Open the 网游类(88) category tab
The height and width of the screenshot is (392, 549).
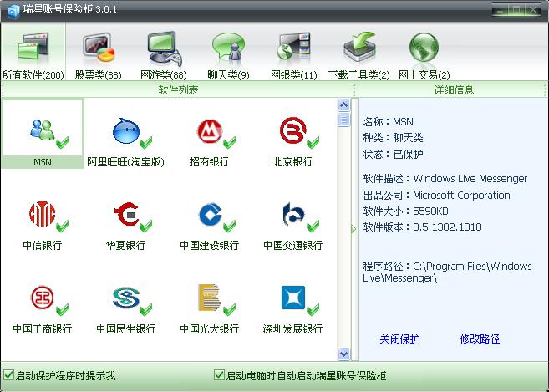(164, 55)
